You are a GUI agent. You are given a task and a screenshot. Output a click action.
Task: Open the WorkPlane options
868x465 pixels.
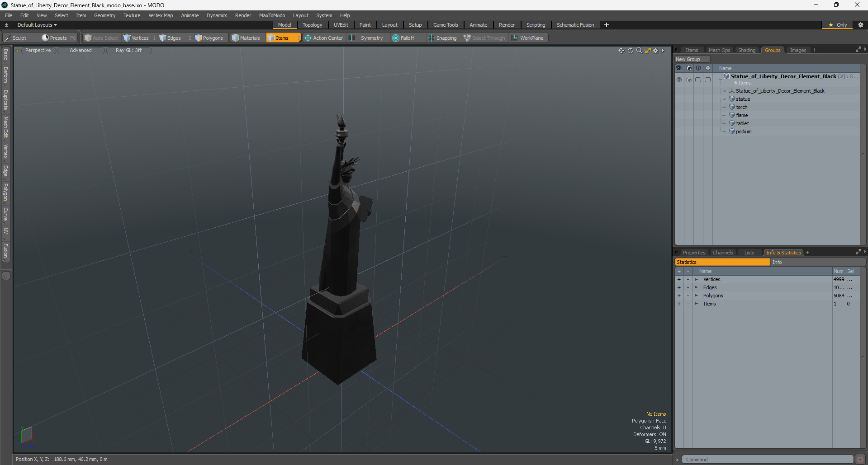click(528, 38)
